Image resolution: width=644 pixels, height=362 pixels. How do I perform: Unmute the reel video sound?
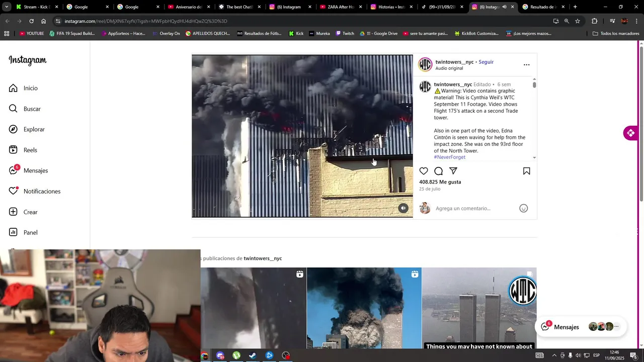(403, 208)
